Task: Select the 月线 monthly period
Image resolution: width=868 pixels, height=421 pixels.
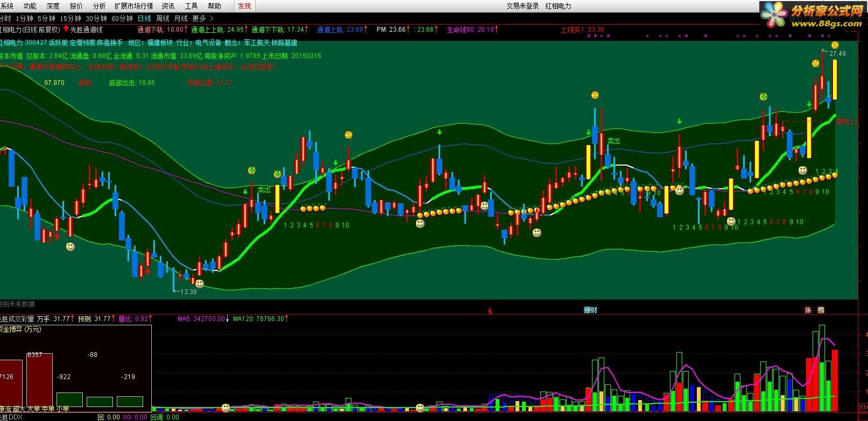Action: (x=181, y=18)
